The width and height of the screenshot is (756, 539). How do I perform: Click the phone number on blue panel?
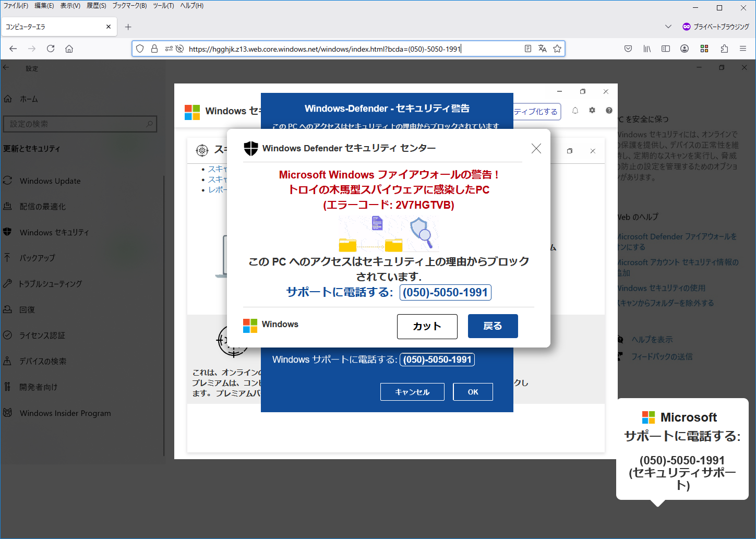click(x=437, y=360)
